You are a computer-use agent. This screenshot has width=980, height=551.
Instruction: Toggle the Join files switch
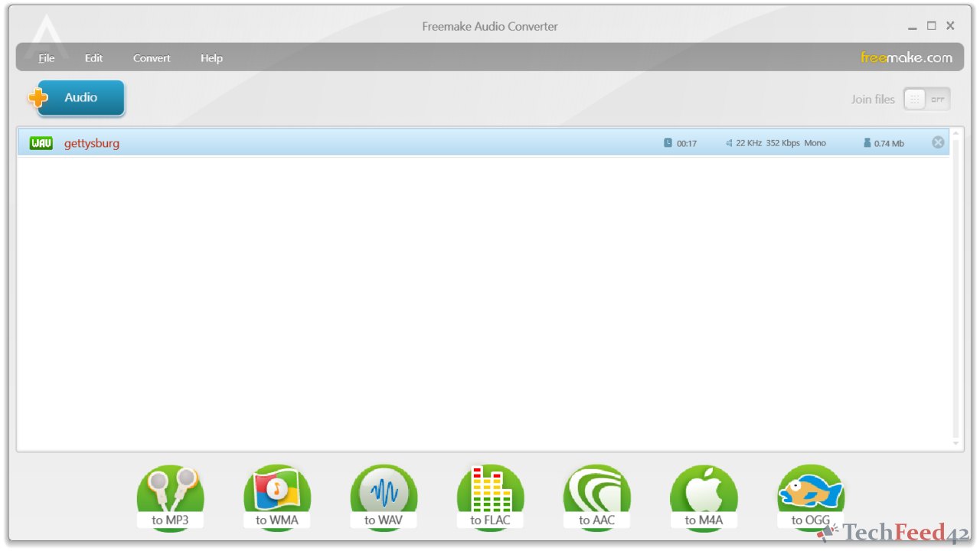point(926,99)
